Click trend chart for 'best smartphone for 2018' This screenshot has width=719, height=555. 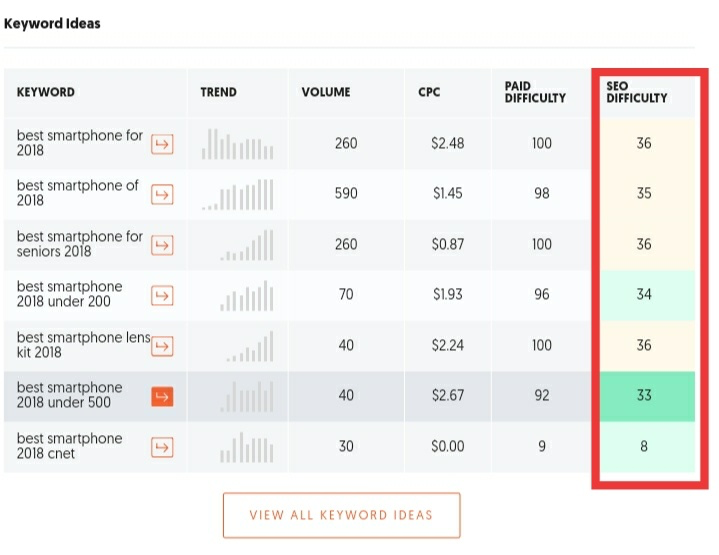[x=237, y=144]
